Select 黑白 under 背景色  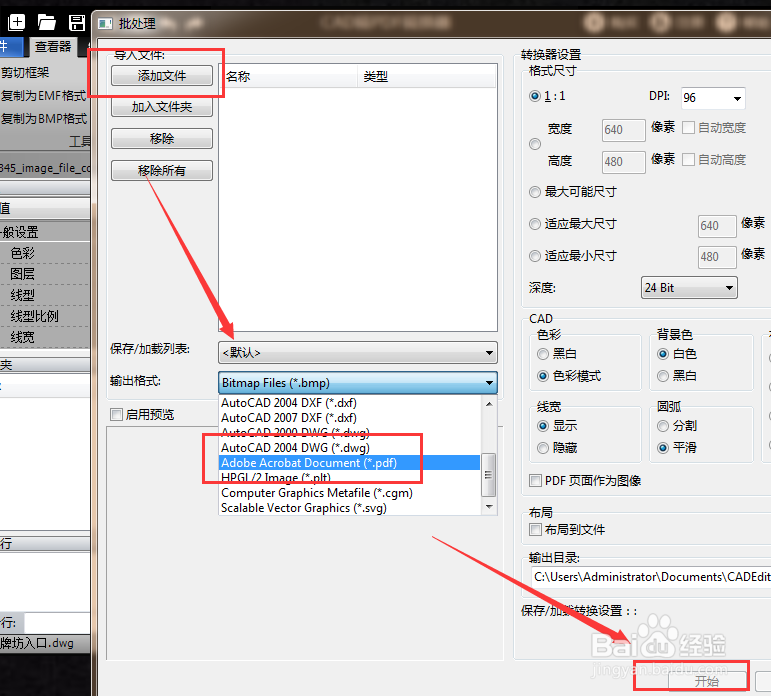coord(663,376)
